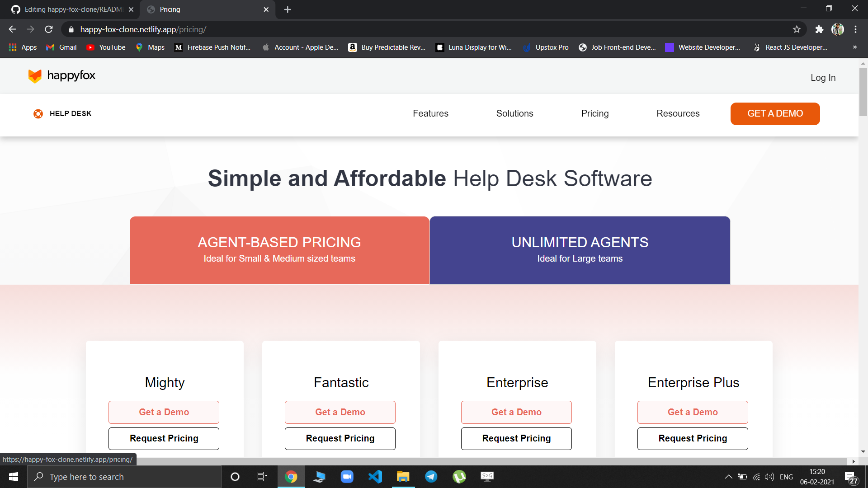This screenshot has height=488, width=868.
Task: Open Chrome from the taskbar
Action: tap(291, 477)
